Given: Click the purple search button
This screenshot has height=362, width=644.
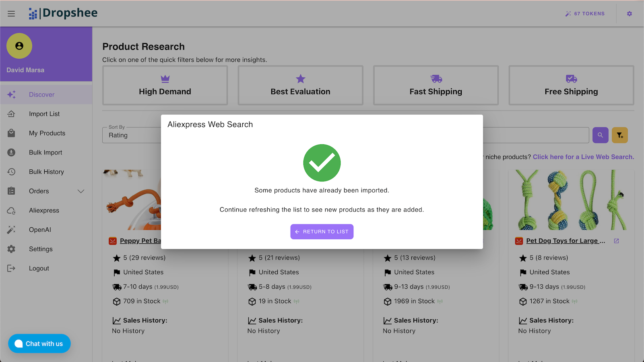Looking at the screenshot, I should [x=601, y=135].
